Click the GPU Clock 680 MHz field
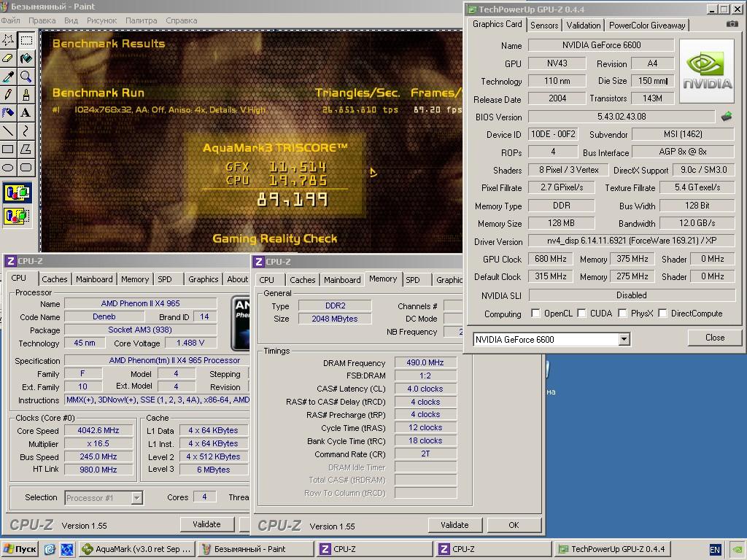The width and height of the screenshot is (747, 560). 550,259
